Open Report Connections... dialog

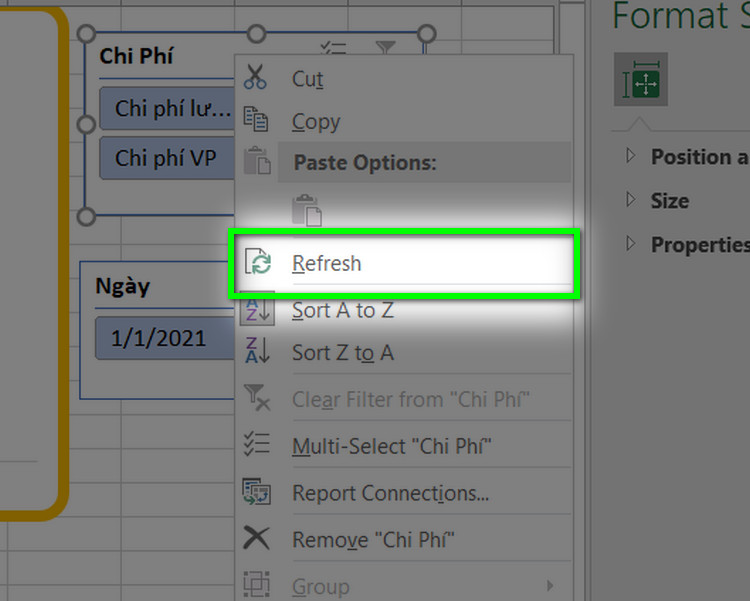404,492
